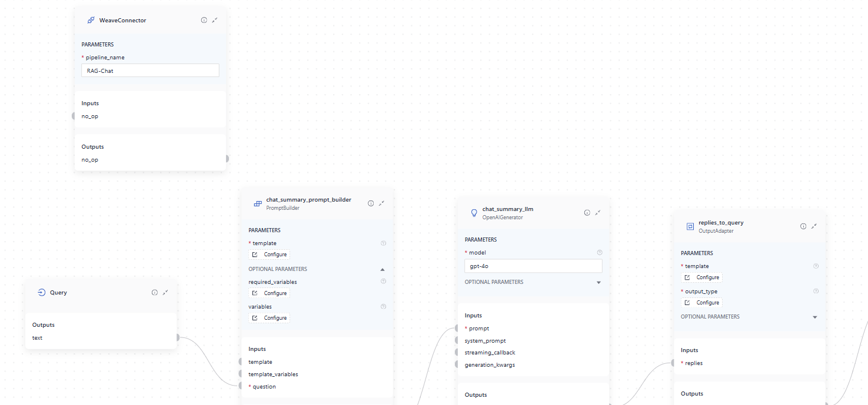This screenshot has width=868, height=405.
Task: Click the model field showing gpt-4o
Action: click(x=533, y=266)
